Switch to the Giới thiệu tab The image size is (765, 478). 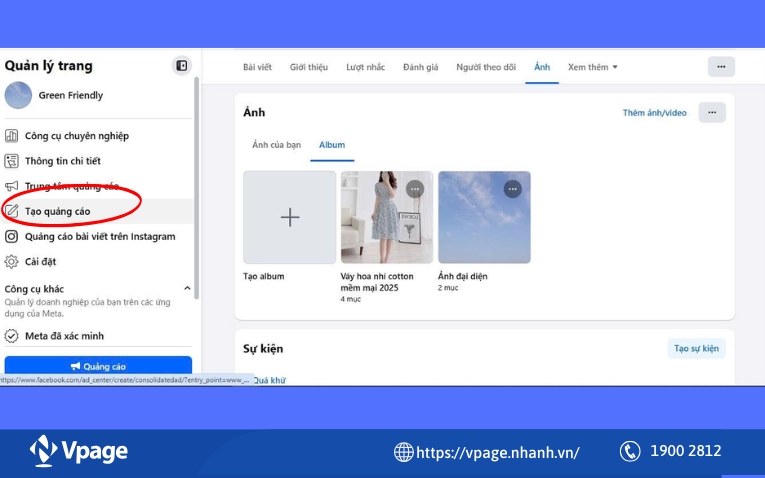pyautogui.click(x=309, y=67)
